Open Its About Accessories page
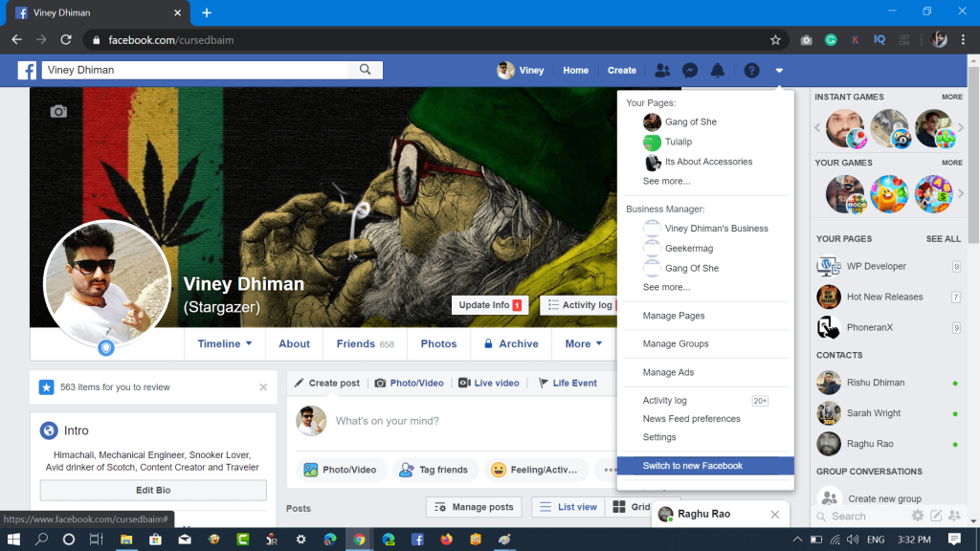980x551 pixels. (x=708, y=162)
